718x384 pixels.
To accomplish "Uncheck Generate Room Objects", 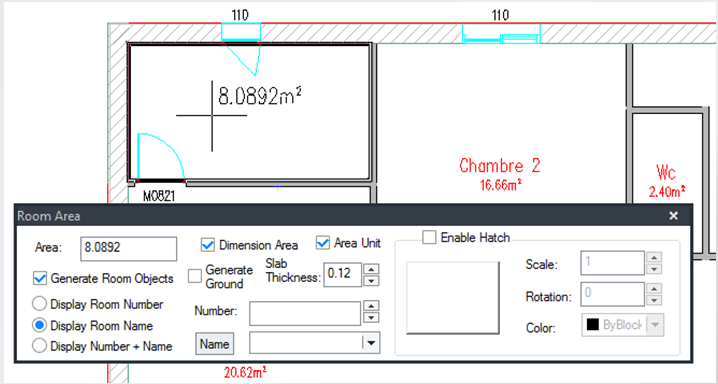I will click(40, 278).
